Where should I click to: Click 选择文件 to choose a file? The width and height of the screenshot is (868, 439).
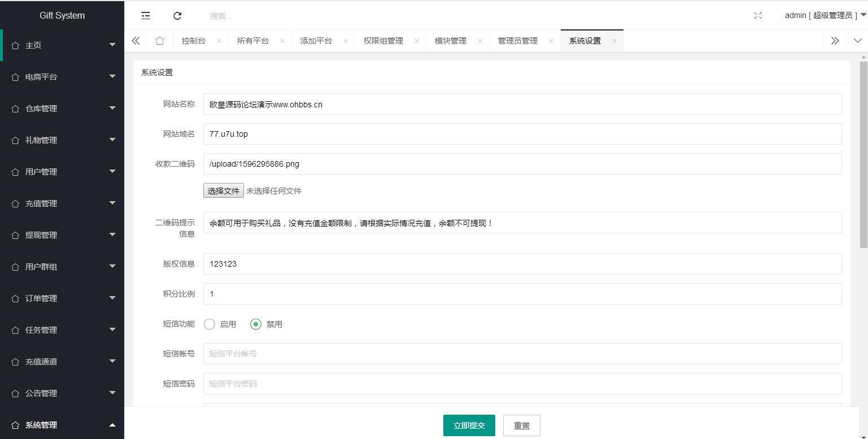pos(223,190)
